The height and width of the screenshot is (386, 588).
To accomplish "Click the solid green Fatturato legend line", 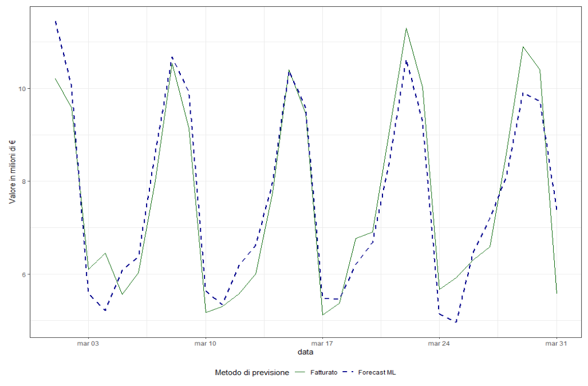I will coord(301,373).
